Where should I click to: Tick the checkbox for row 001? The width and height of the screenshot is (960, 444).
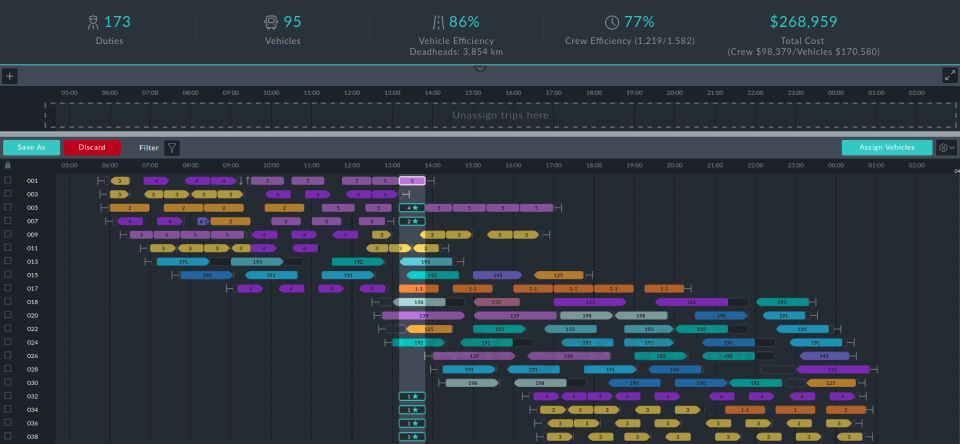(x=8, y=181)
